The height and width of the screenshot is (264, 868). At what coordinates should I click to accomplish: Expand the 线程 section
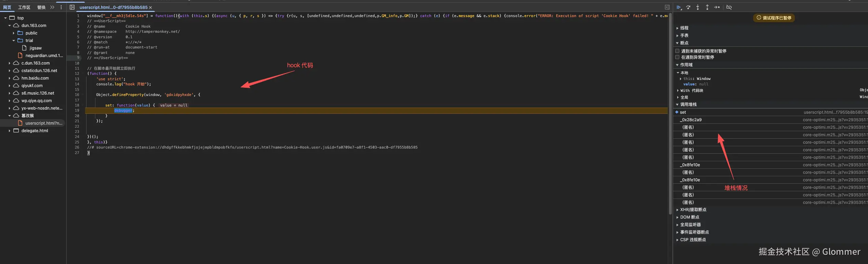[677, 28]
